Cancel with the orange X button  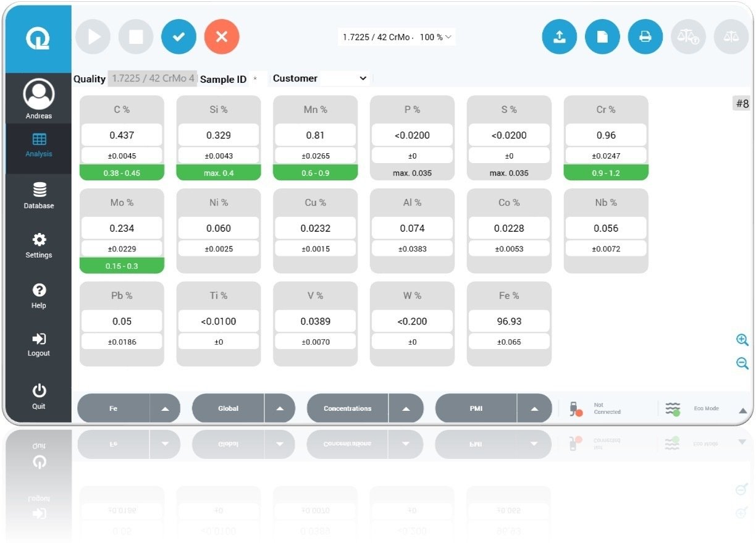222,37
